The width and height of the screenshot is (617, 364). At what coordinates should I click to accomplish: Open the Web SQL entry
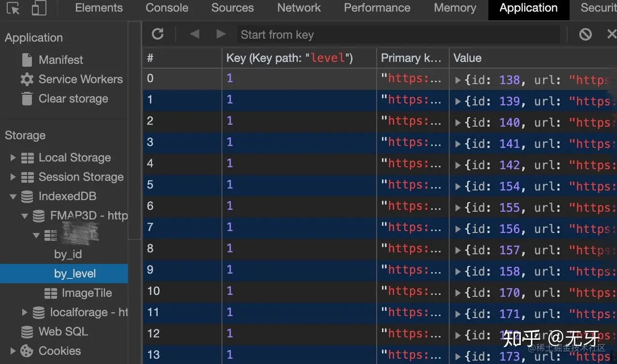click(x=63, y=332)
